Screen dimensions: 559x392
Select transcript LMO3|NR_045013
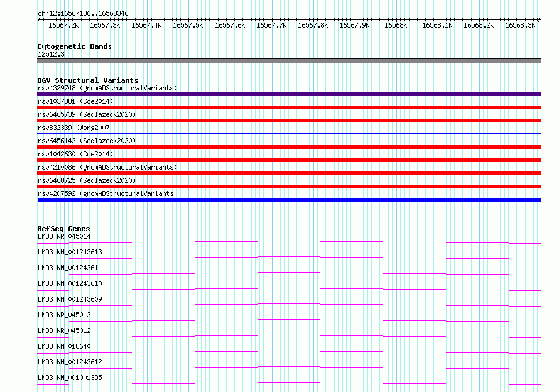(x=64, y=315)
